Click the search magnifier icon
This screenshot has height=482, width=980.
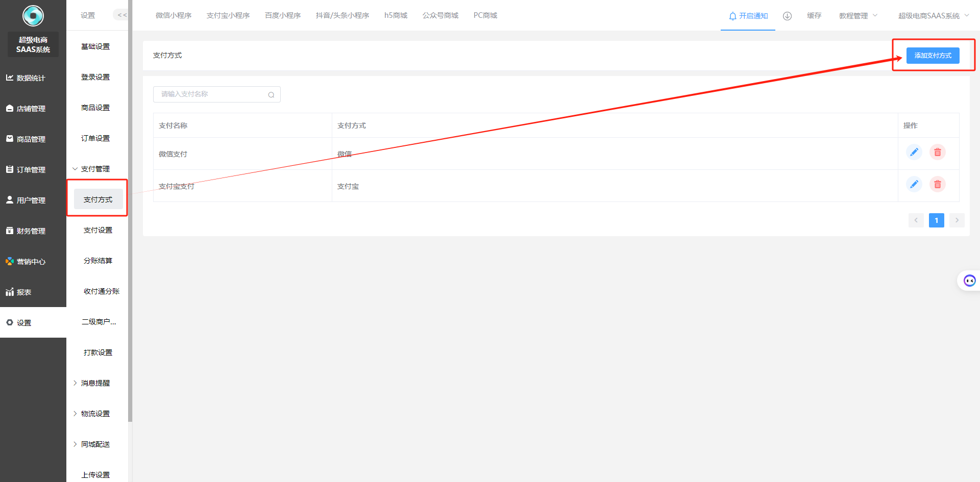point(271,95)
